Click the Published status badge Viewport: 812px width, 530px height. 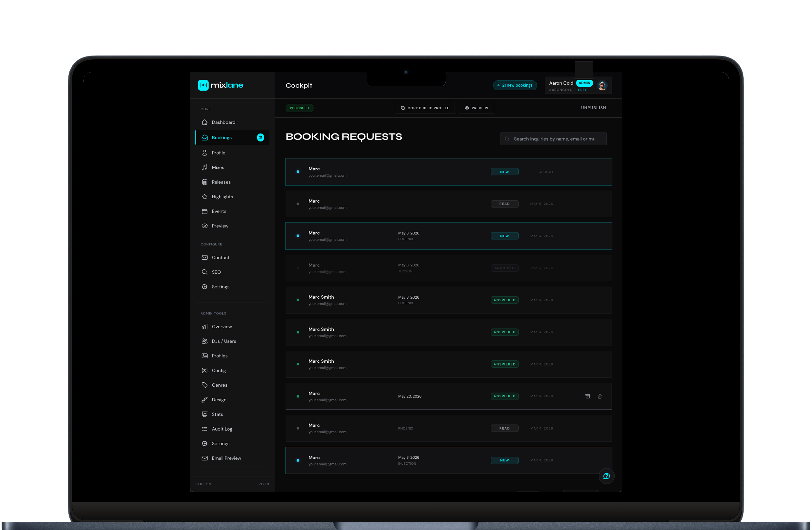point(299,108)
